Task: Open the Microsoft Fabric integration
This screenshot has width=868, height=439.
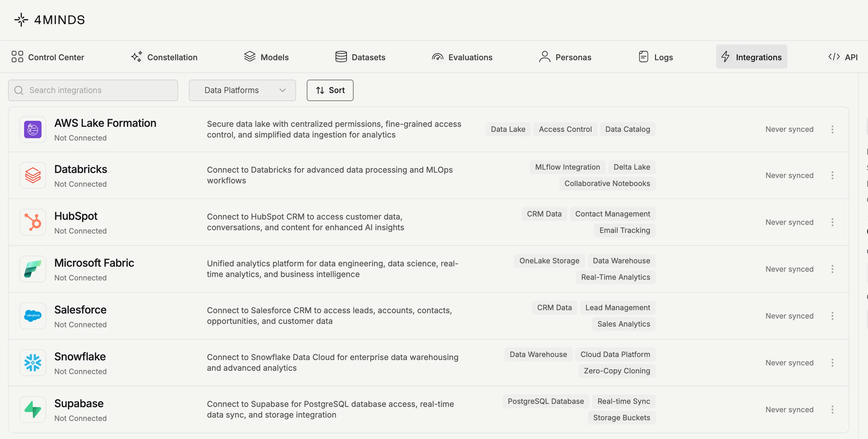Action: (x=428, y=269)
